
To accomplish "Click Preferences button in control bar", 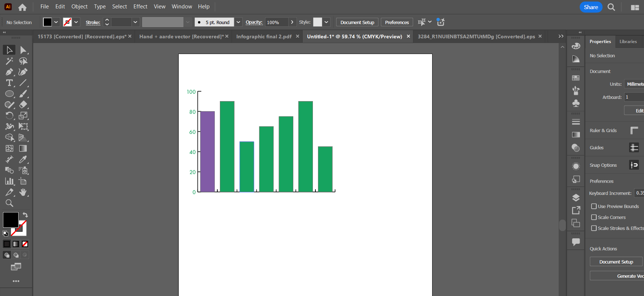I will click(x=397, y=22).
